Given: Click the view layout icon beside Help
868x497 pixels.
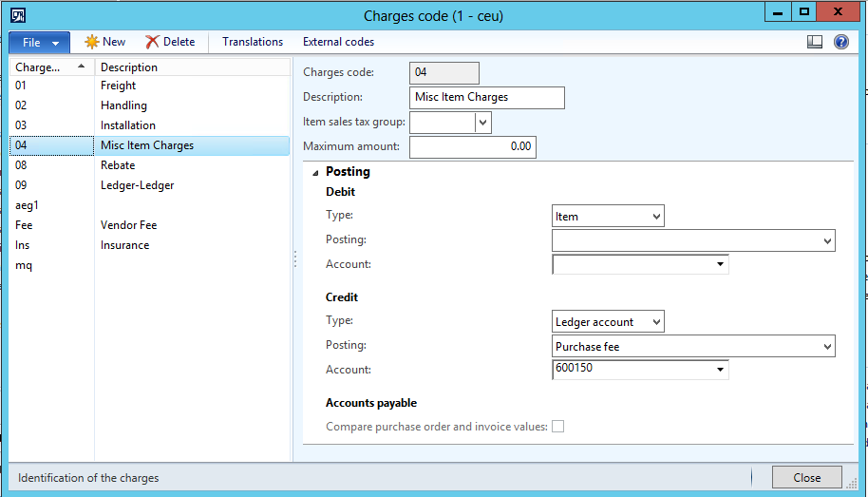Looking at the screenshot, I should (814, 42).
